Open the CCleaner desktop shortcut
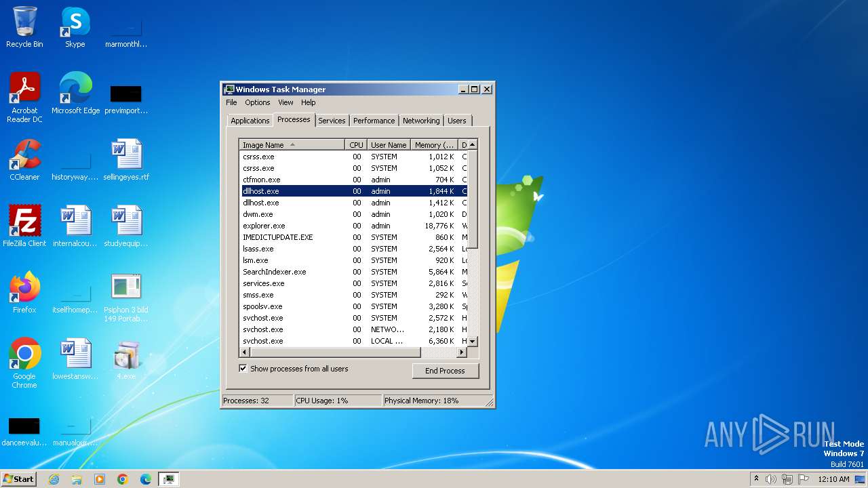This screenshot has height=488, width=868. [x=24, y=159]
